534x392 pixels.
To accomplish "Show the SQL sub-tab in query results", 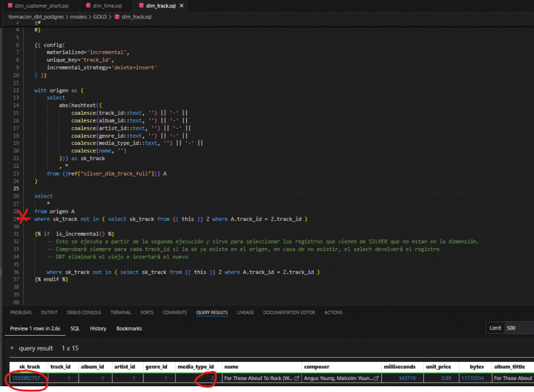I will click(x=75, y=328).
